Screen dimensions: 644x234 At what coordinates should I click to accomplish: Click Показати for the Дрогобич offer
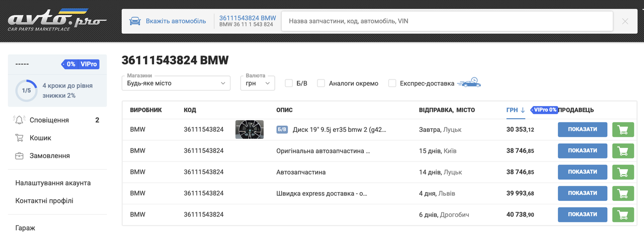pyautogui.click(x=583, y=214)
